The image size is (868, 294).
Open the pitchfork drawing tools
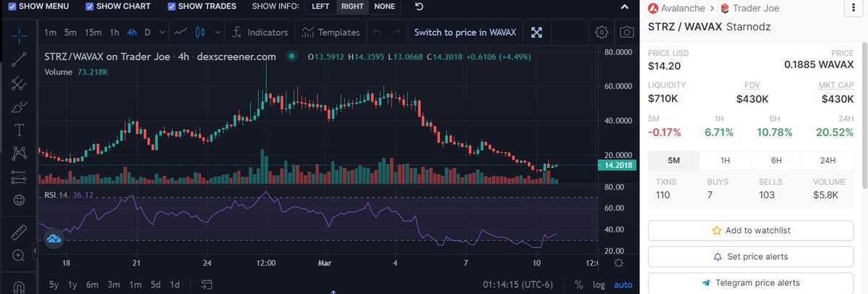point(19,83)
